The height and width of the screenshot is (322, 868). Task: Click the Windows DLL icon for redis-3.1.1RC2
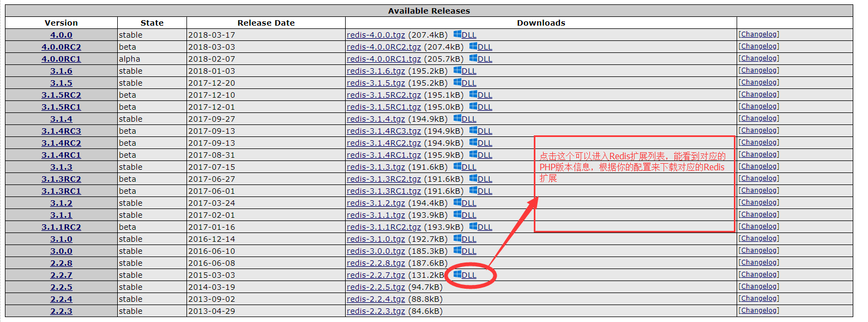tap(473, 226)
